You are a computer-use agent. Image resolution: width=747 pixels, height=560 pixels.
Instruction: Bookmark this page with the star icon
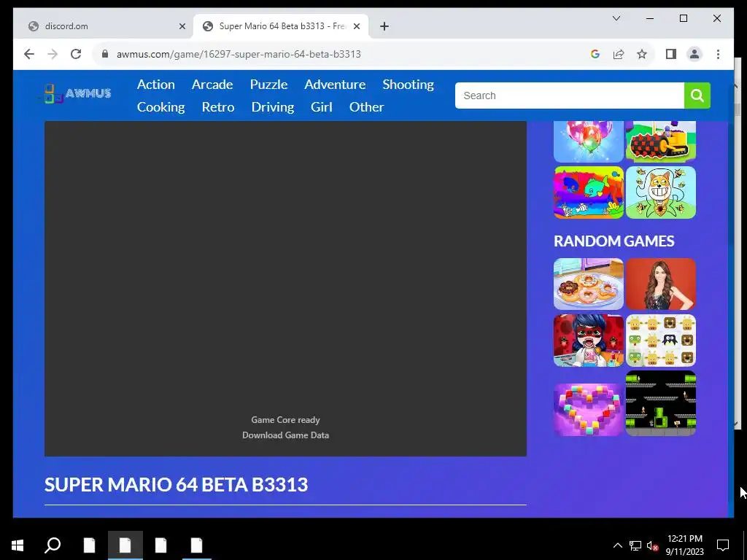[x=642, y=54]
